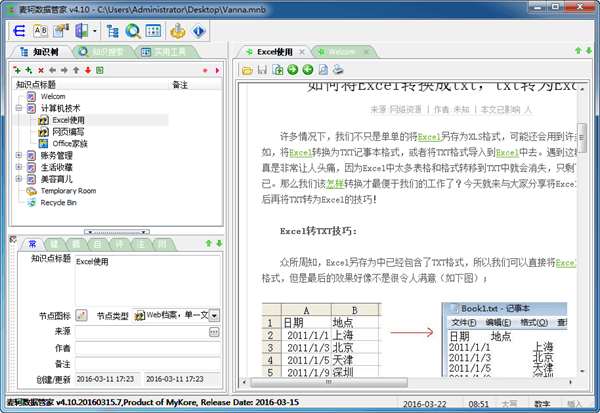Switch to the 知识搜索 tab
600x413 pixels.
coord(102,52)
